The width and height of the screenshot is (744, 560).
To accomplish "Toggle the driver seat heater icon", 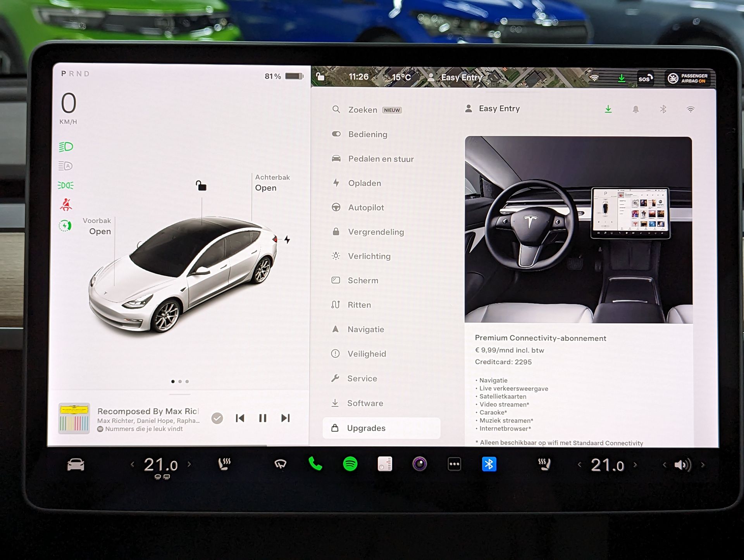I will 224,464.
